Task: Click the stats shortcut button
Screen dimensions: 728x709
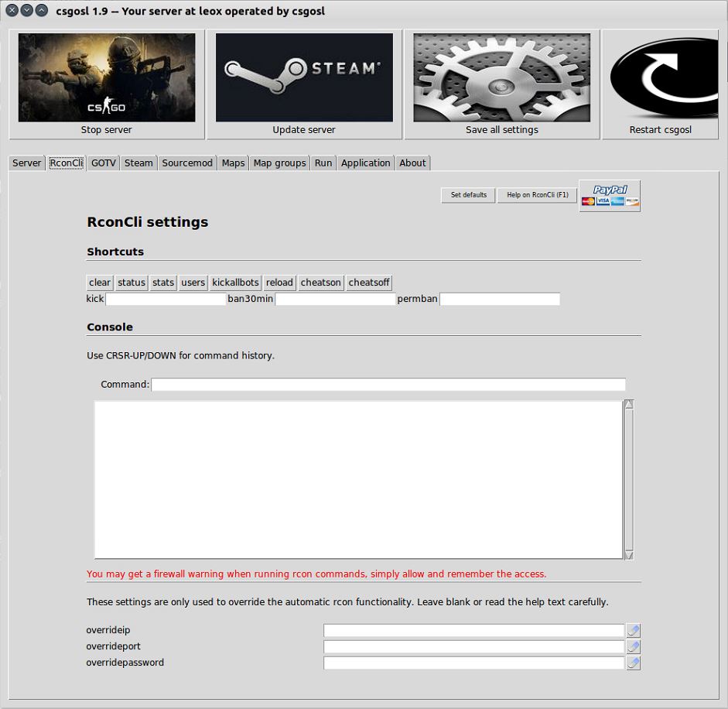Action: (163, 283)
